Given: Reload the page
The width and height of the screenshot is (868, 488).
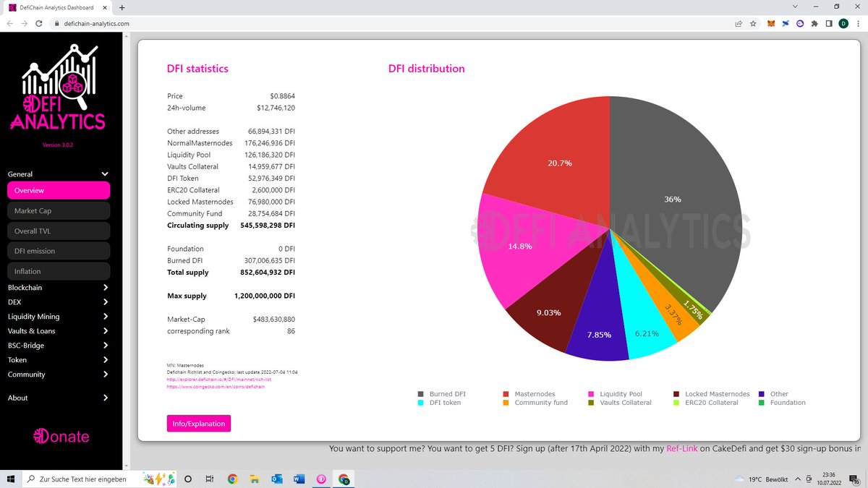Looking at the screenshot, I should click(x=38, y=23).
